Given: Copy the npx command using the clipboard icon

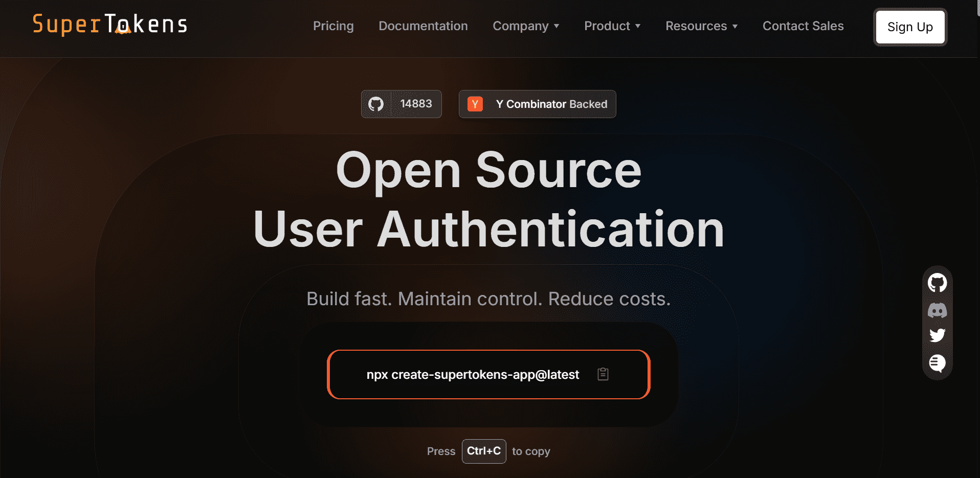Looking at the screenshot, I should 603,374.
